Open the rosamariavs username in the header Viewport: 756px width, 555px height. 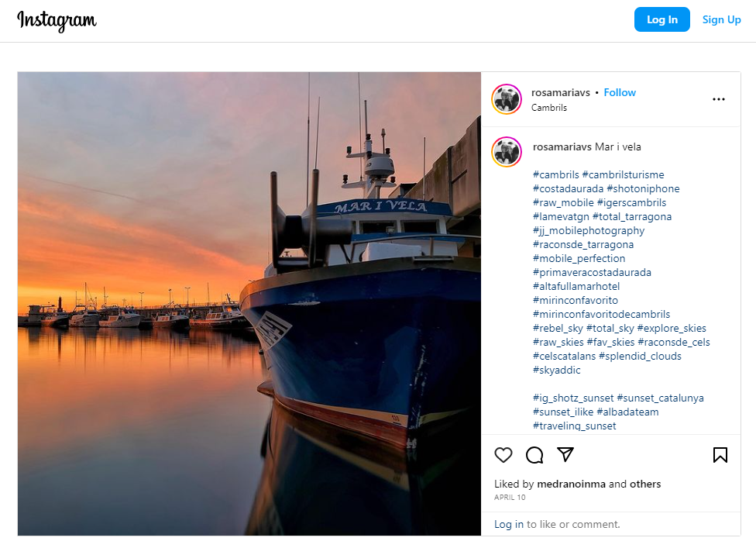click(561, 92)
